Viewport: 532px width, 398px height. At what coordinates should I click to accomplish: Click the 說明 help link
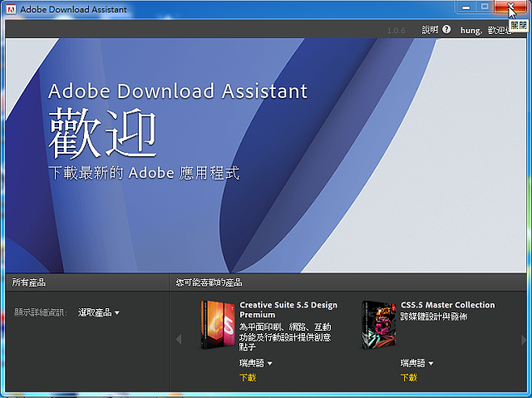(430, 30)
